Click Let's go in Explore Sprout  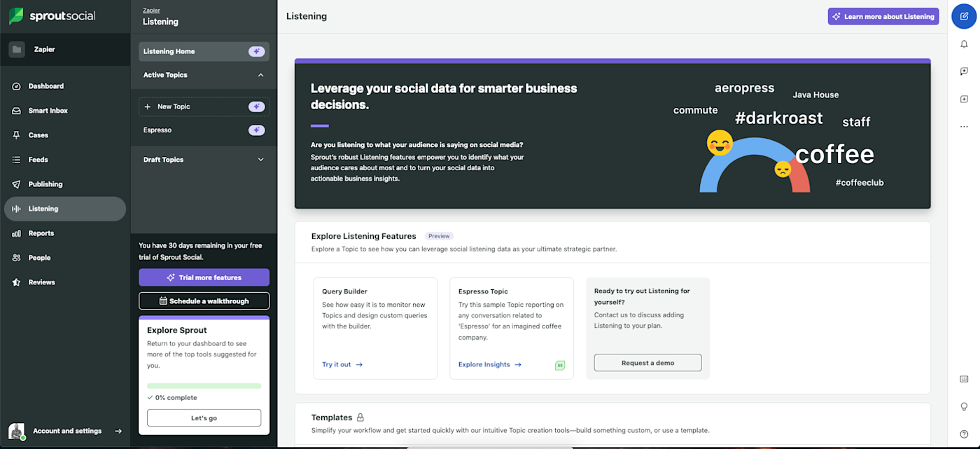[x=204, y=417]
